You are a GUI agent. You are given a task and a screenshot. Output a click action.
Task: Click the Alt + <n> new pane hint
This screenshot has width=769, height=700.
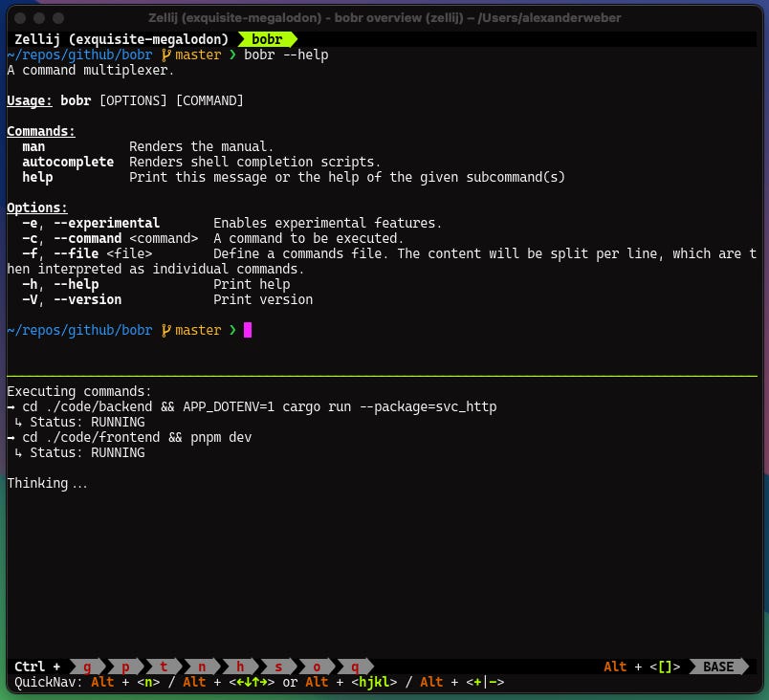(x=125, y=682)
